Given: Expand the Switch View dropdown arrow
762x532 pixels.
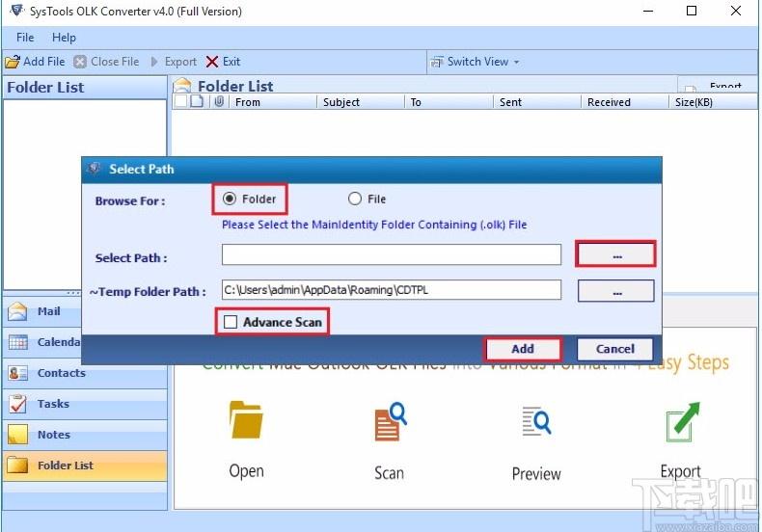Looking at the screenshot, I should coord(516,62).
